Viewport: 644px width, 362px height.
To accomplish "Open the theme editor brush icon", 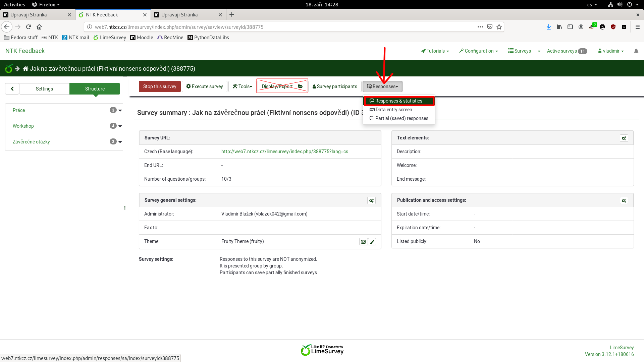I will coord(372,242).
